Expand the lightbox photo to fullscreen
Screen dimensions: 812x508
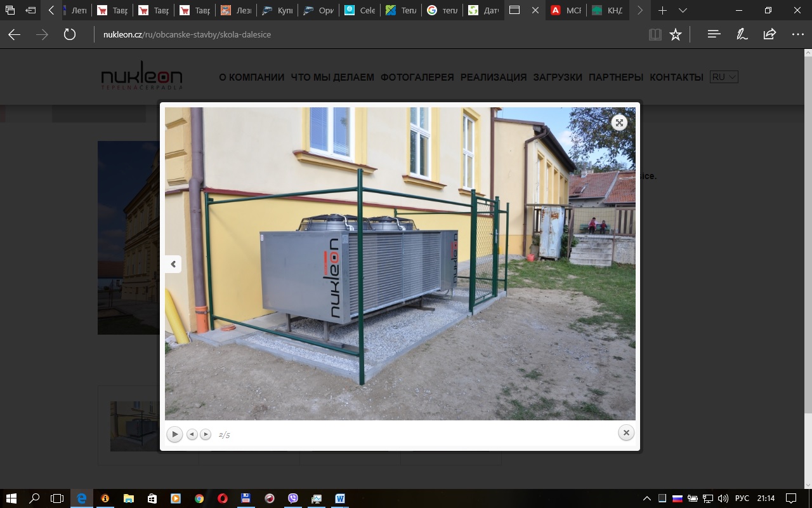click(619, 123)
